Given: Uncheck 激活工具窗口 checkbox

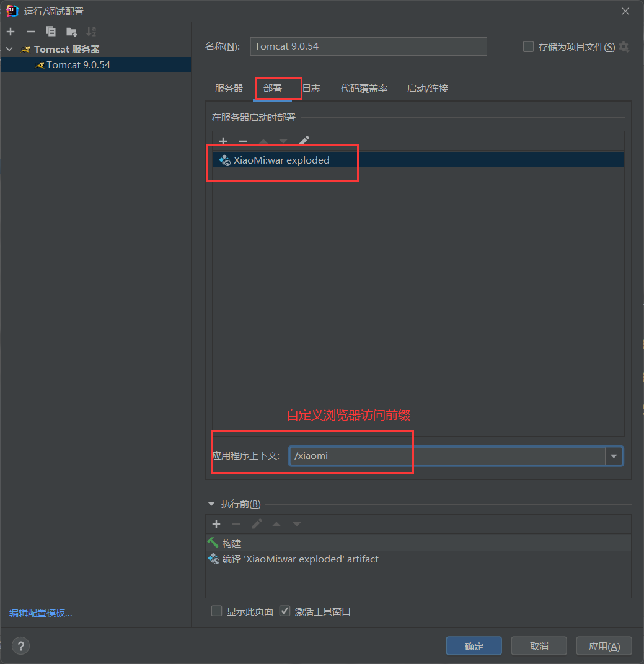Looking at the screenshot, I should point(285,611).
